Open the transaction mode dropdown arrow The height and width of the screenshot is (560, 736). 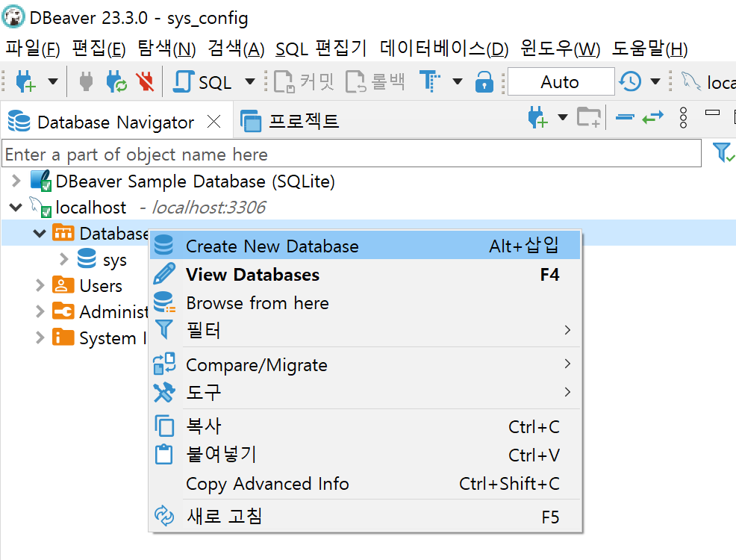point(457,81)
